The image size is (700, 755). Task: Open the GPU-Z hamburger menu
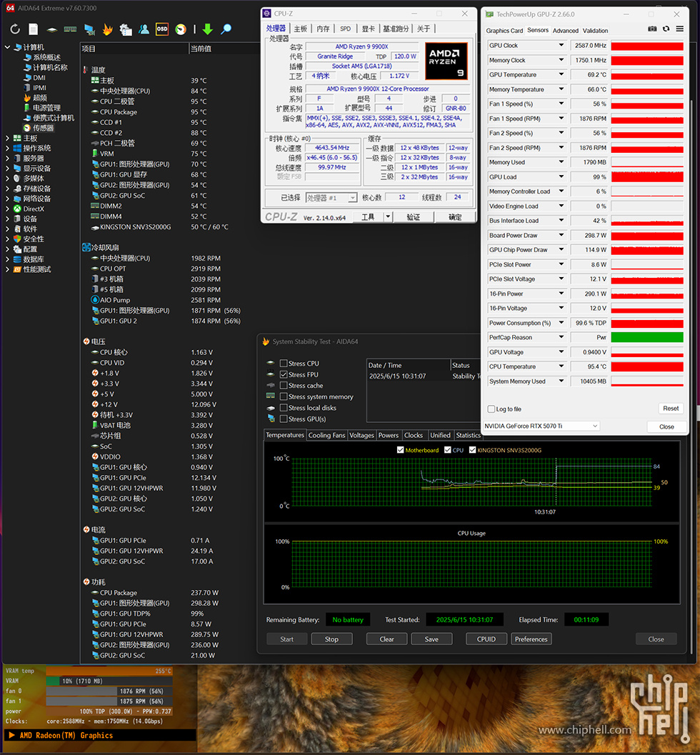[x=680, y=29]
